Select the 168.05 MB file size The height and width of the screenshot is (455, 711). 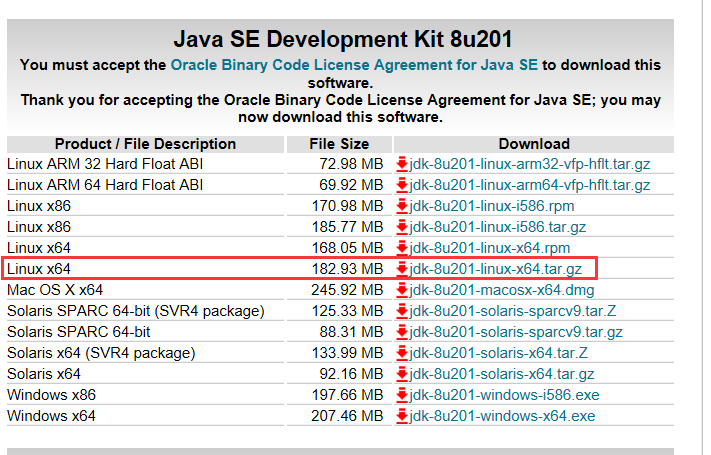click(x=347, y=248)
